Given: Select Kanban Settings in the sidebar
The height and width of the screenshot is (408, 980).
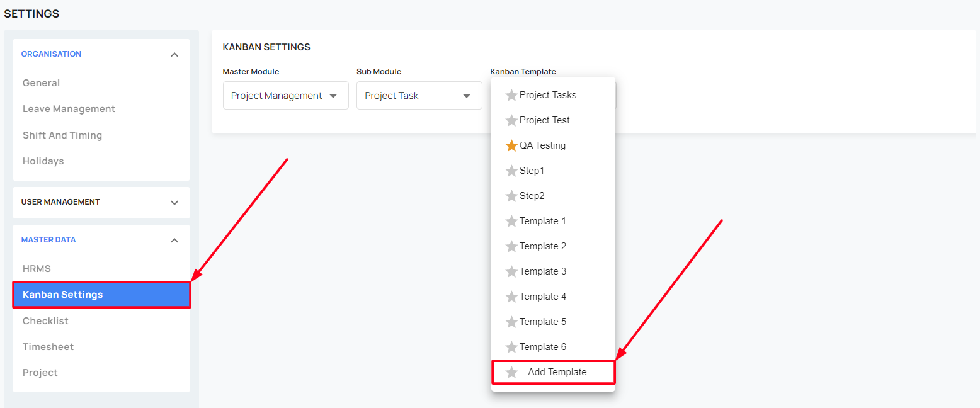Looking at the screenshot, I should [101, 295].
